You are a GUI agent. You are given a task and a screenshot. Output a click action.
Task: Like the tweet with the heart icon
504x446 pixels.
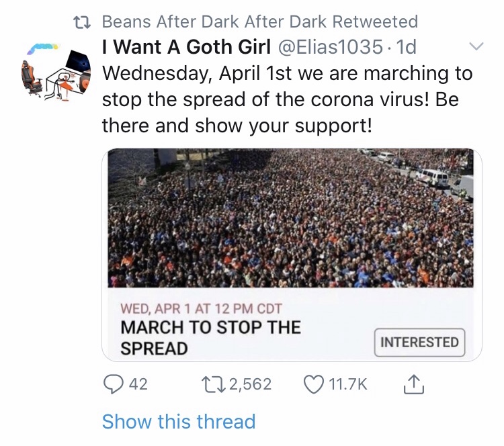point(314,384)
